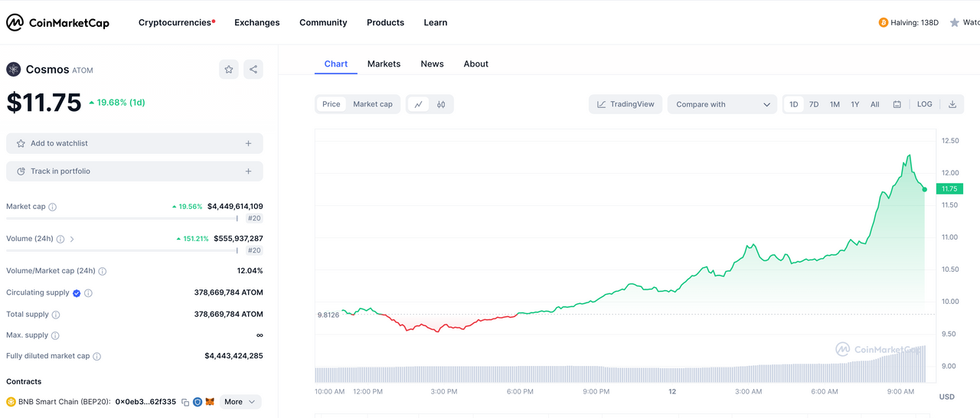The image size is (980, 418).
Task: Open the Community menu
Action: tap(323, 23)
